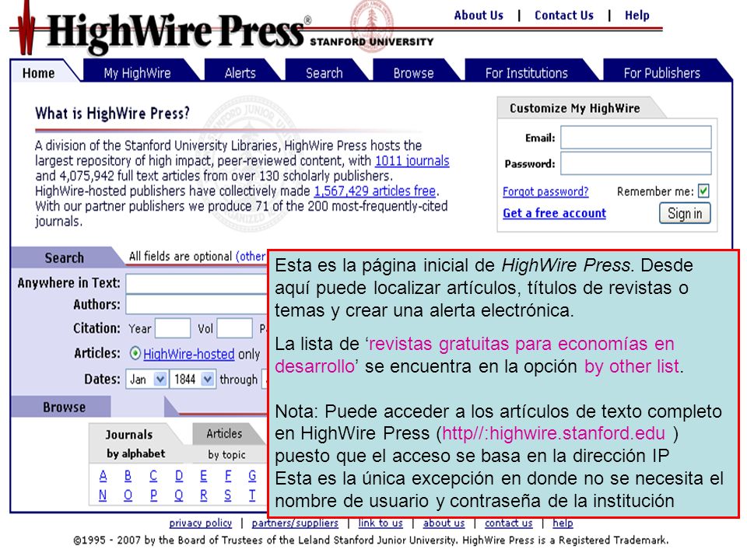The image size is (747, 560).
Task: Open the partners/suppliers footer link
Action: point(295,523)
